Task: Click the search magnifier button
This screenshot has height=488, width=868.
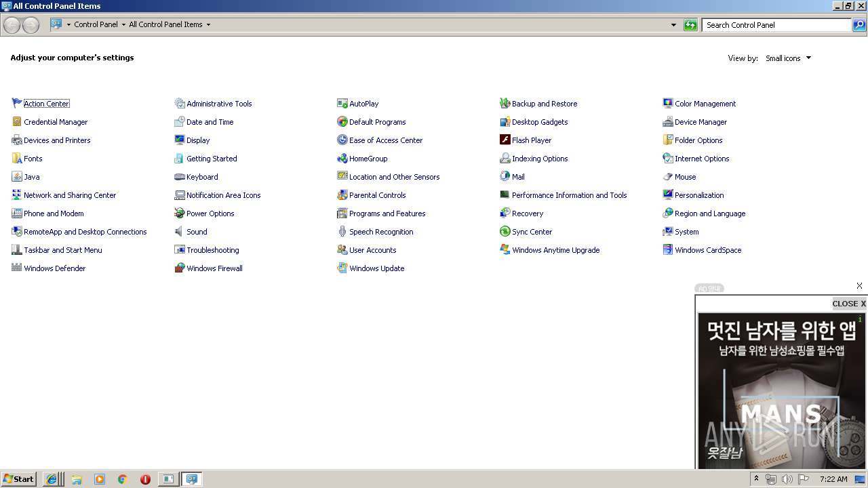Action: click(859, 25)
